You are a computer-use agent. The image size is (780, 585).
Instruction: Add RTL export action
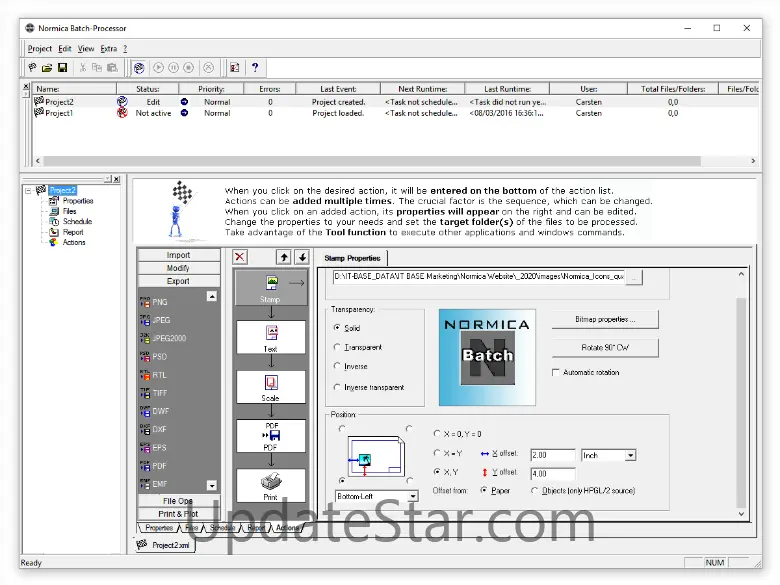153,375
